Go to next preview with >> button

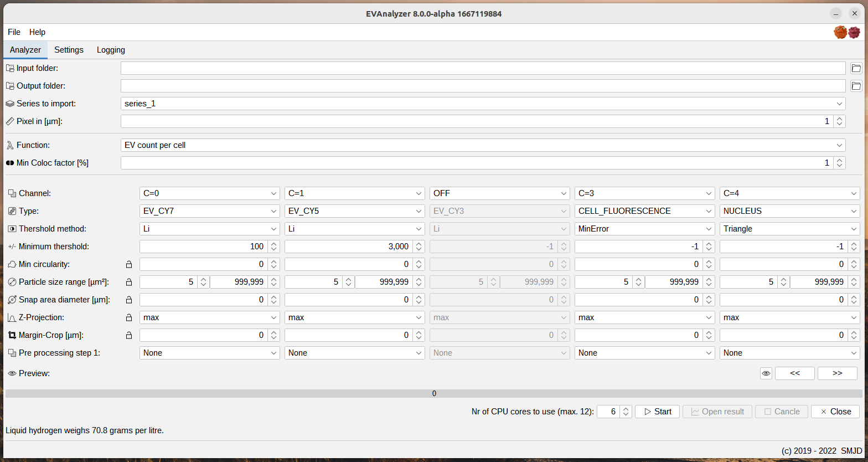tap(838, 373)
